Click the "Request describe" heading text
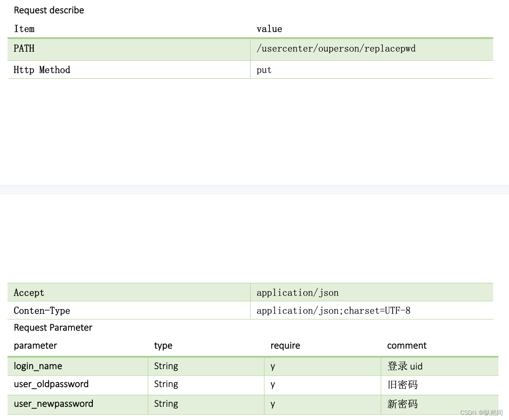Viewport: 509px width, 420px height. [x=49, y=10]
